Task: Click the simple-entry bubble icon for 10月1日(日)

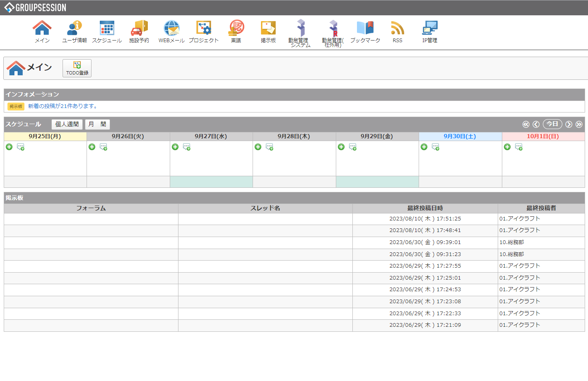Action: [519, 147]
